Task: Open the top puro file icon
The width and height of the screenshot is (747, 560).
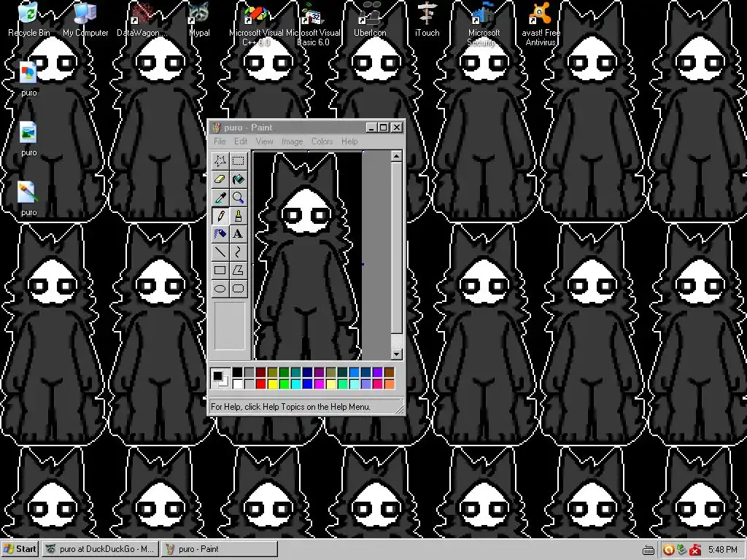Action: tap(28, 79)
